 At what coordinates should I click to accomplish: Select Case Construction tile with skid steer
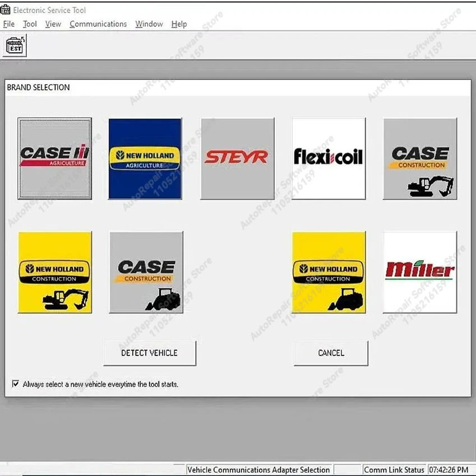(x=146, y=272)
